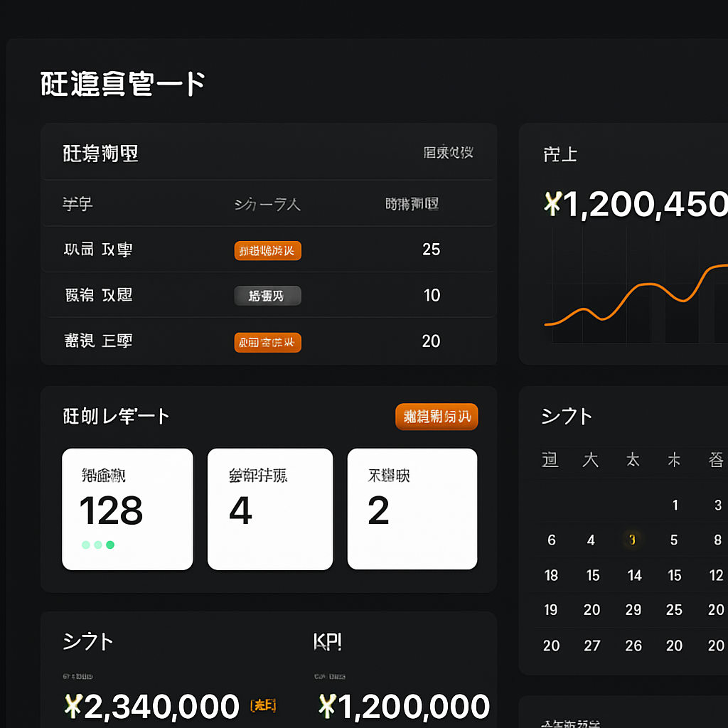Click the gray status badge in the row showing 10

(x=267, y=296)
